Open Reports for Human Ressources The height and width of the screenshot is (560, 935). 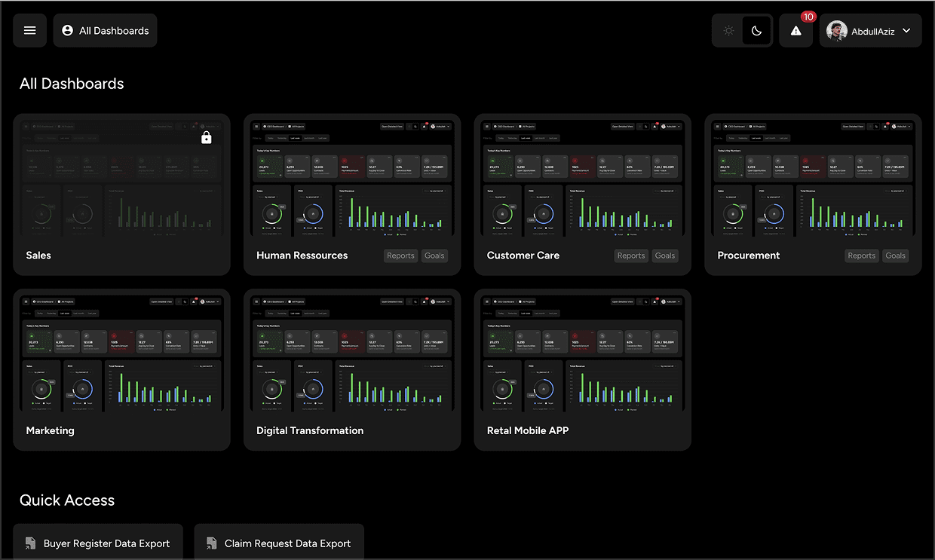pos(400,256)
